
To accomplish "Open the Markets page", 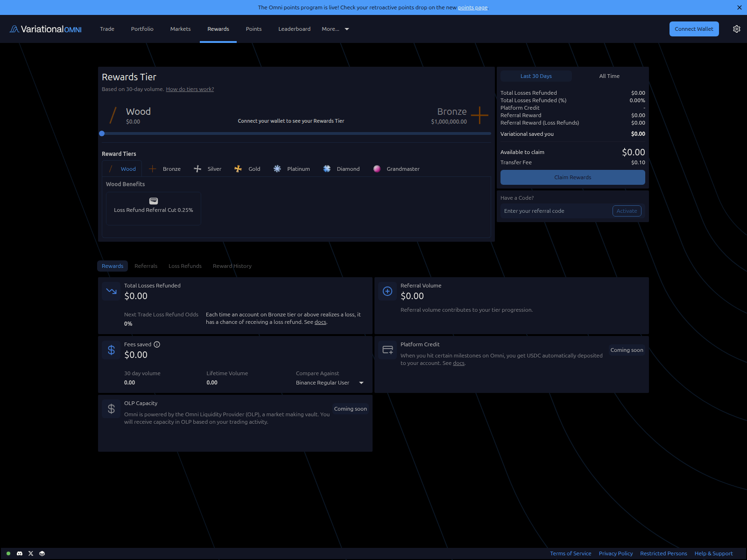I will [180, 29].
